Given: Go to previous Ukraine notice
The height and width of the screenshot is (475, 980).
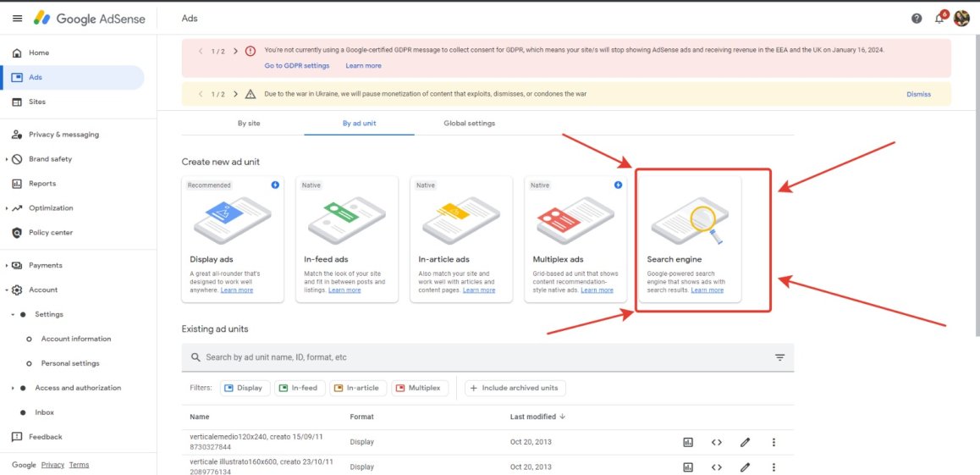Looking at the screenshot, I should point(201,94).
